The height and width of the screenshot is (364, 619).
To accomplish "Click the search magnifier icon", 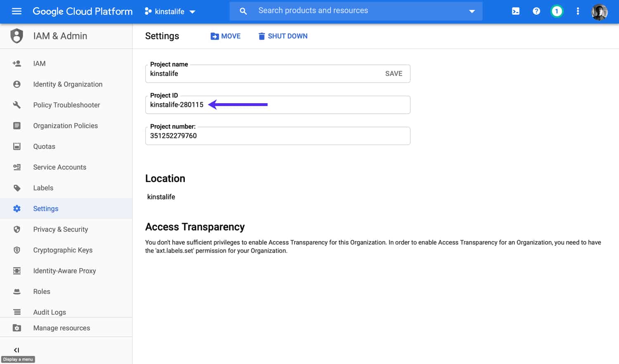I will tap(243, 11).
